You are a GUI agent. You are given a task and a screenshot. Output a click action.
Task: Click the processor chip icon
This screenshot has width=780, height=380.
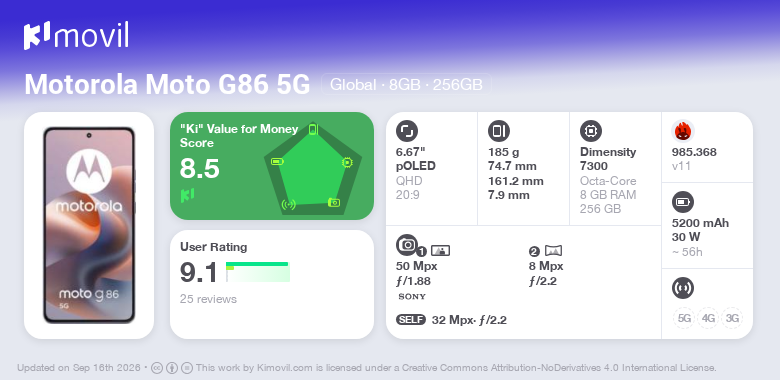pos(590,131)
